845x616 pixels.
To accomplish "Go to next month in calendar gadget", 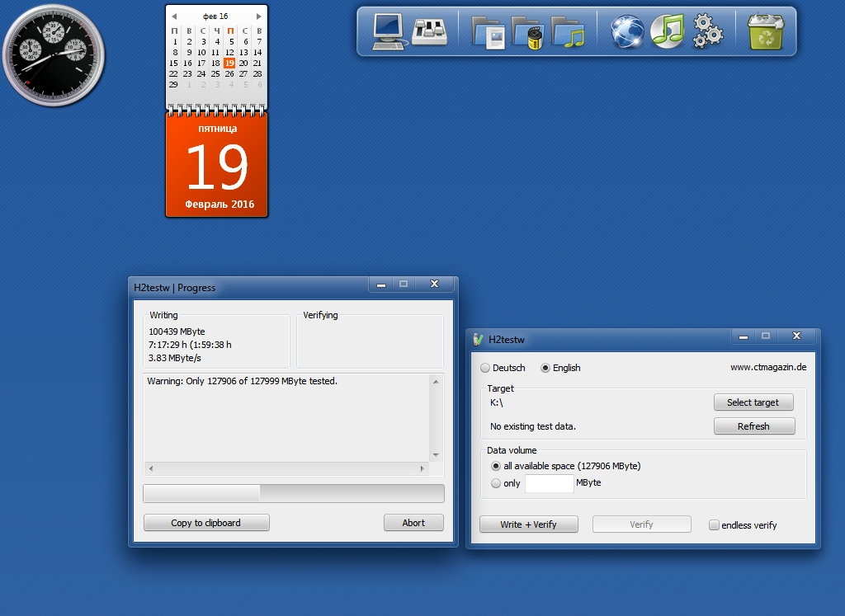I will (258, 16).
